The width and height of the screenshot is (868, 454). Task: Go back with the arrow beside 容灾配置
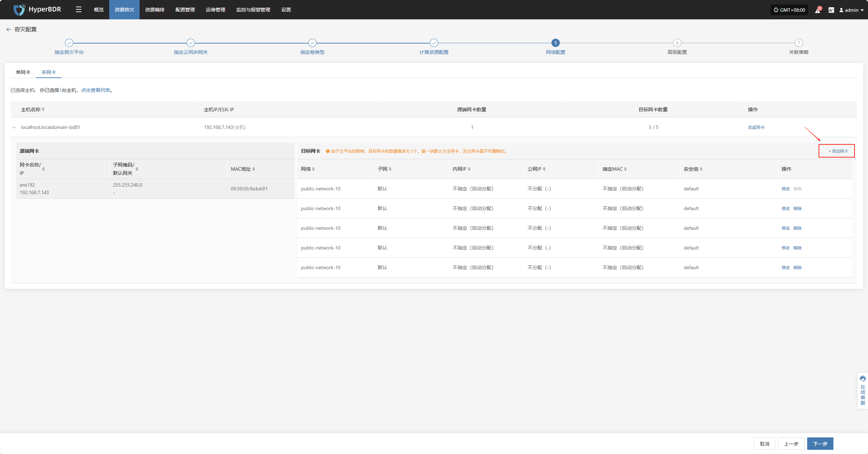(9, 29)
